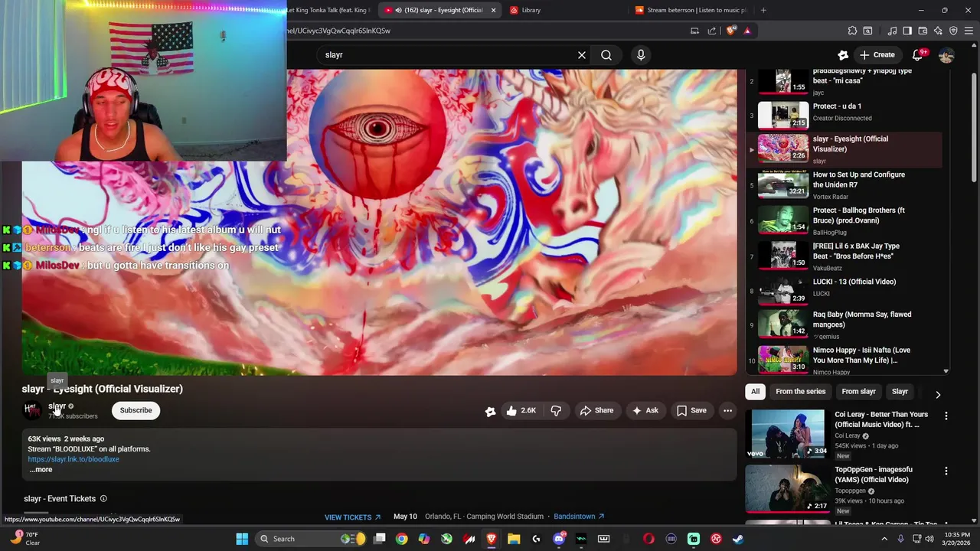Click info icon next to Event Tickets

pyautogui.click(x=103, y=499)
